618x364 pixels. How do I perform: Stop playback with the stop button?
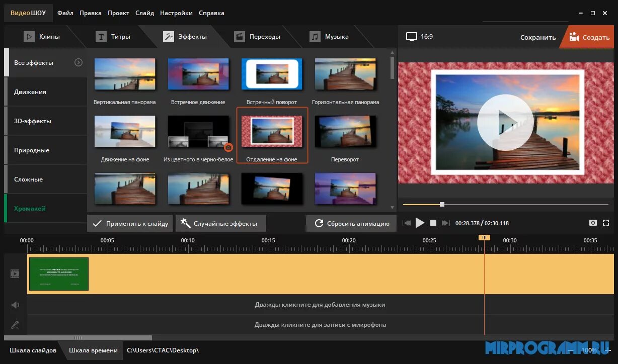coord(433,223)
